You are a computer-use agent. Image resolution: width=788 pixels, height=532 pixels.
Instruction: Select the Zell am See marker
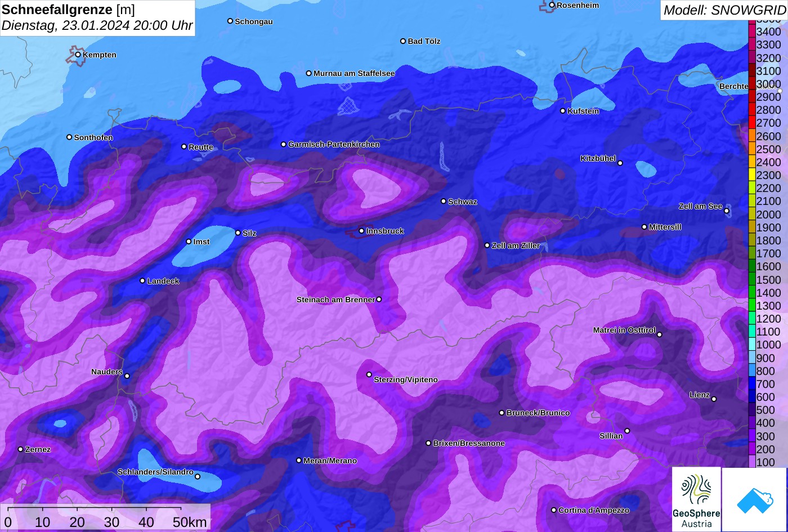(727, 211)
